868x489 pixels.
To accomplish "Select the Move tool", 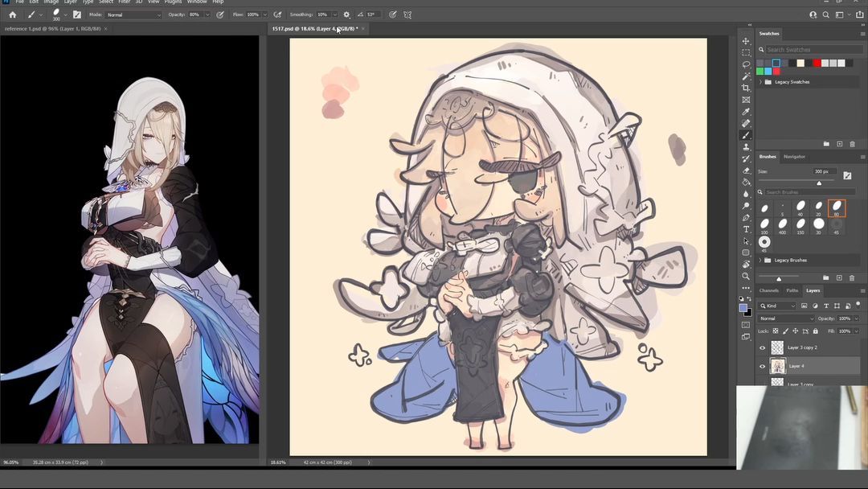I will [746, 41].
